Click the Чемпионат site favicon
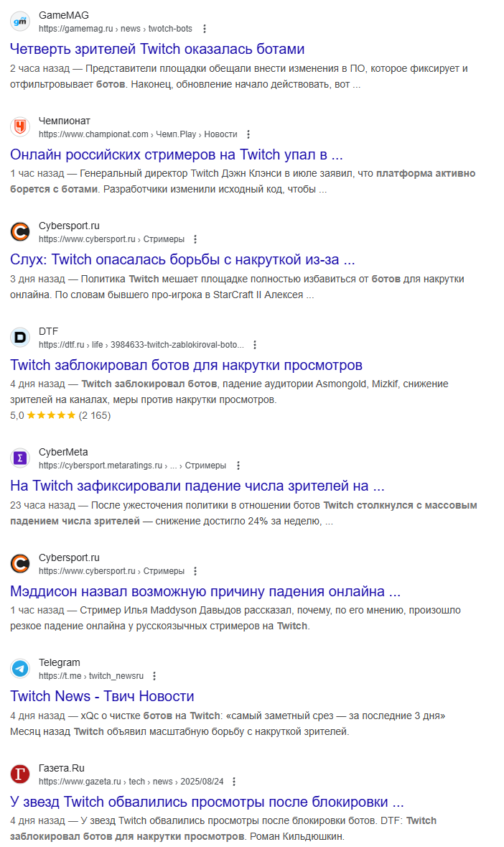The width and height of the screenshot is (504, 847). coord(20,127)
